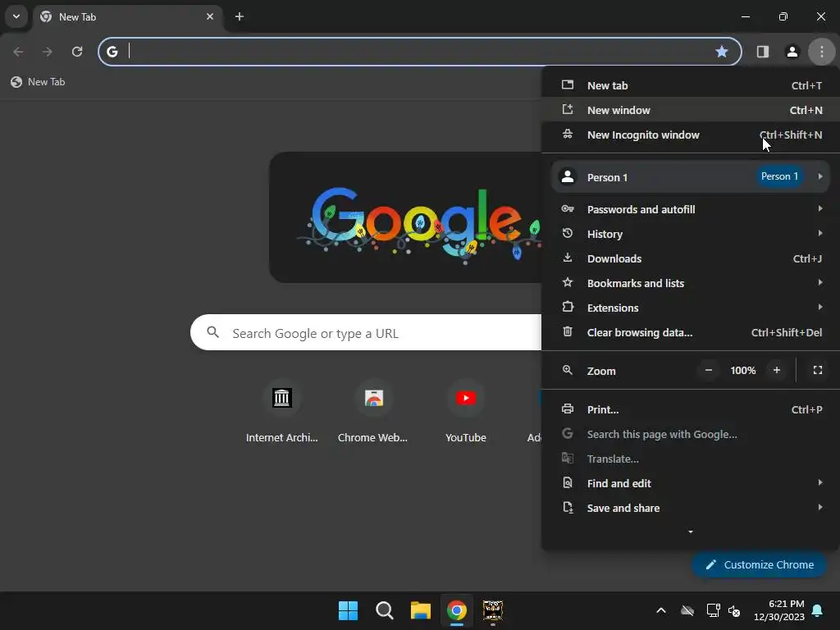Expand Find and edit submenu
This screenshot has height=630, width=840.
tap(691, 484)
